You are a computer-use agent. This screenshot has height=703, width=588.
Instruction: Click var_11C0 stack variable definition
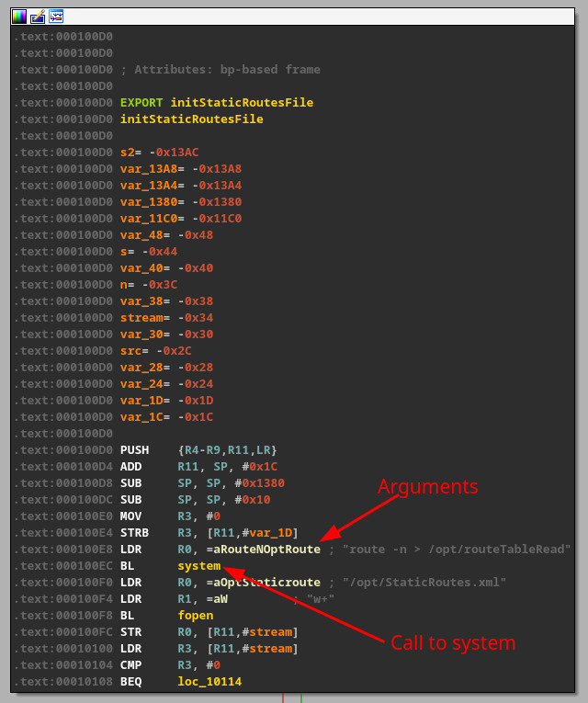click(x=181, y=219)
